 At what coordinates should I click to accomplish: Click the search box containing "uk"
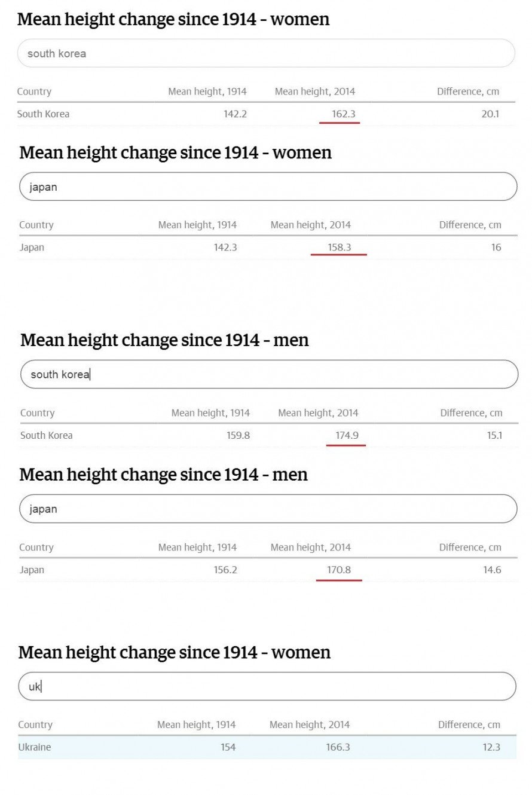[267, 686]
